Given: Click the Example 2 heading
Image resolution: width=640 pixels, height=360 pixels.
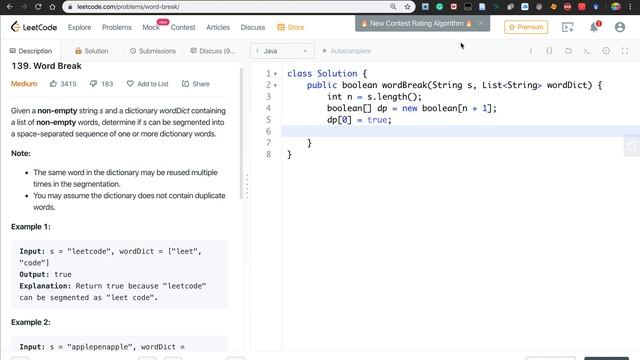Looking at the screenshot, I should point(31,322).
